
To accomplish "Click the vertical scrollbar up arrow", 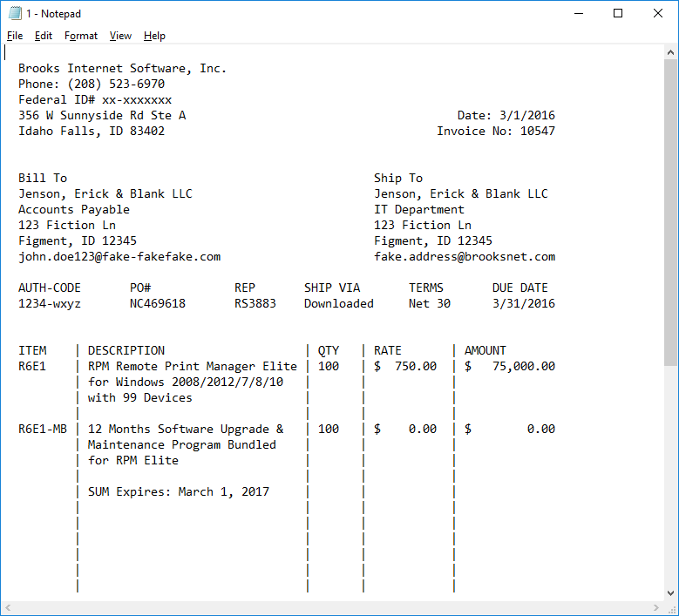I will click(671, 52).
